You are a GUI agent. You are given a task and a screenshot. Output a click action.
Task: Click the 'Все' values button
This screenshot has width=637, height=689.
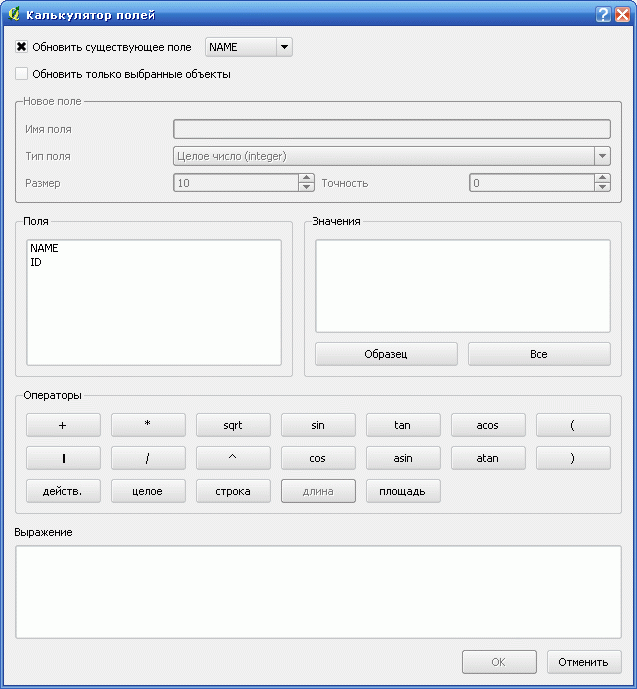pyautogui.click(x=539, y=354)
